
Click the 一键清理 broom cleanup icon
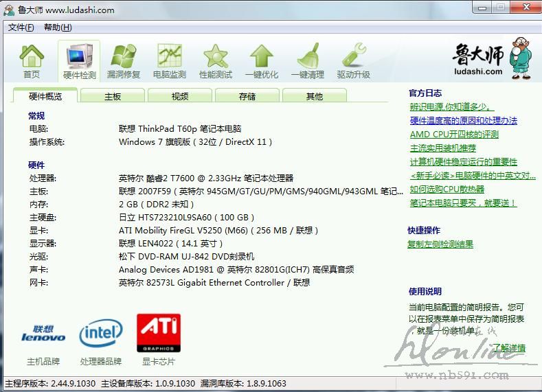click(x=307, y=60)
